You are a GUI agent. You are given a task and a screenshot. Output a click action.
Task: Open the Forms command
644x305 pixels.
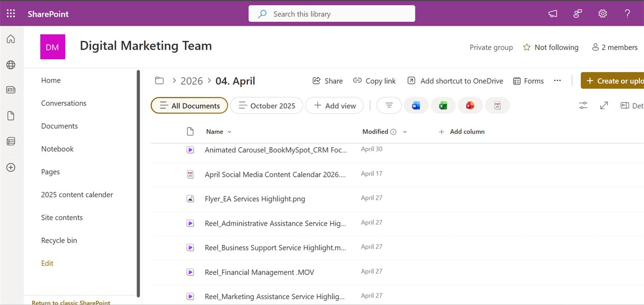(528, 81)
